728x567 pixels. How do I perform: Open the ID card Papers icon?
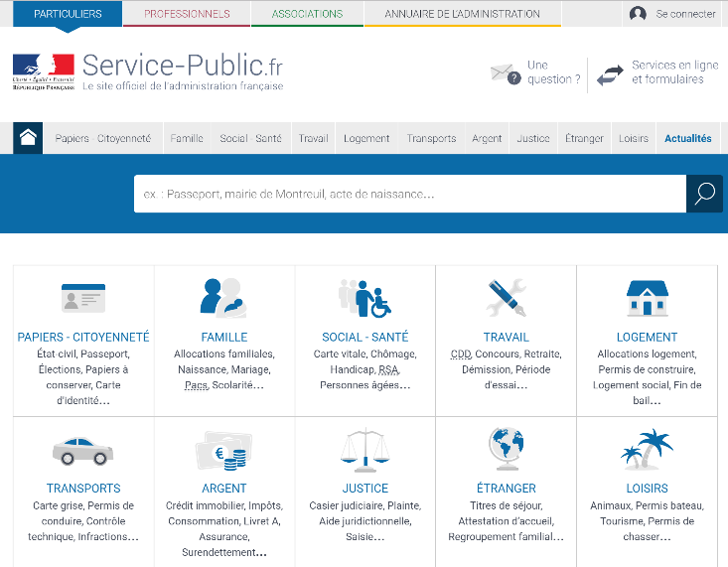(x=83, y=298)
